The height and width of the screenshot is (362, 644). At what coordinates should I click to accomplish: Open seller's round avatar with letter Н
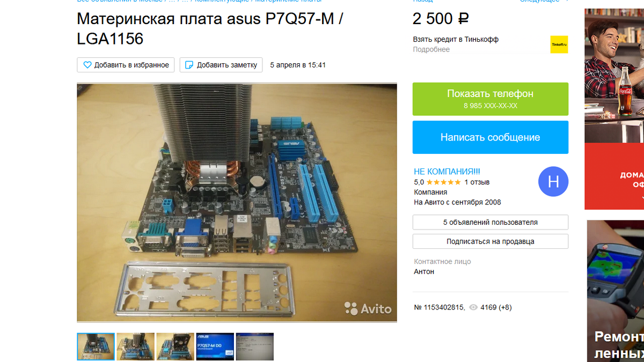click(553, 182)
